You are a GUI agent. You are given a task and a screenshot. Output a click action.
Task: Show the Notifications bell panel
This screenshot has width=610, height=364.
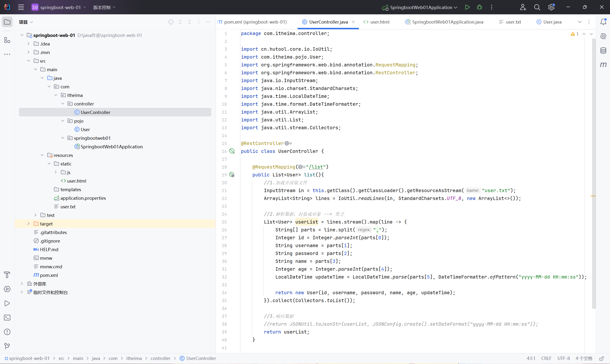click(x=603, y=22)
